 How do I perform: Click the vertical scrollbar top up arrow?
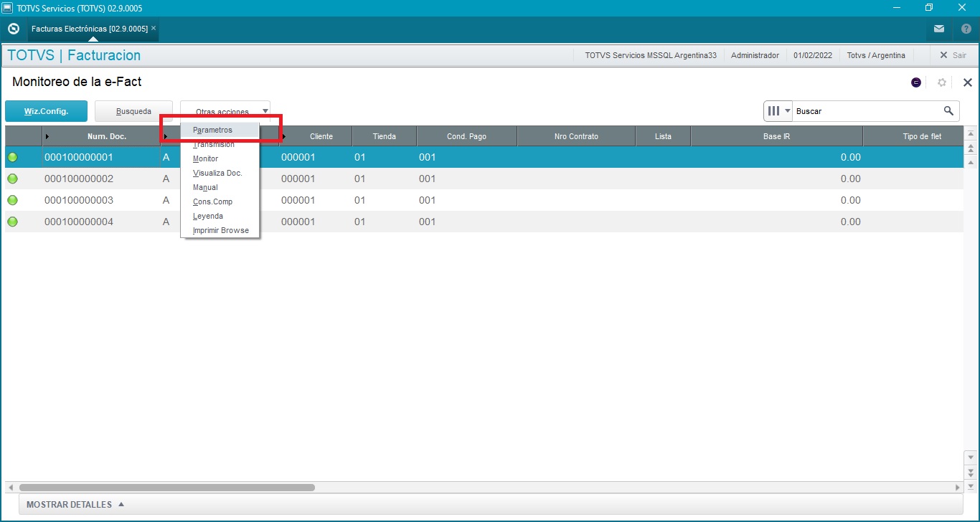(x=971, y=133)
